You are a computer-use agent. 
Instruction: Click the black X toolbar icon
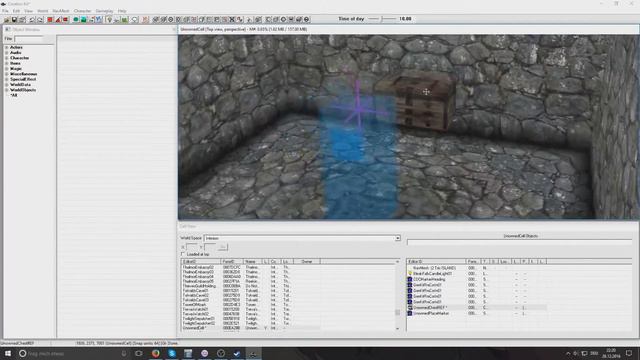(232, 19)
